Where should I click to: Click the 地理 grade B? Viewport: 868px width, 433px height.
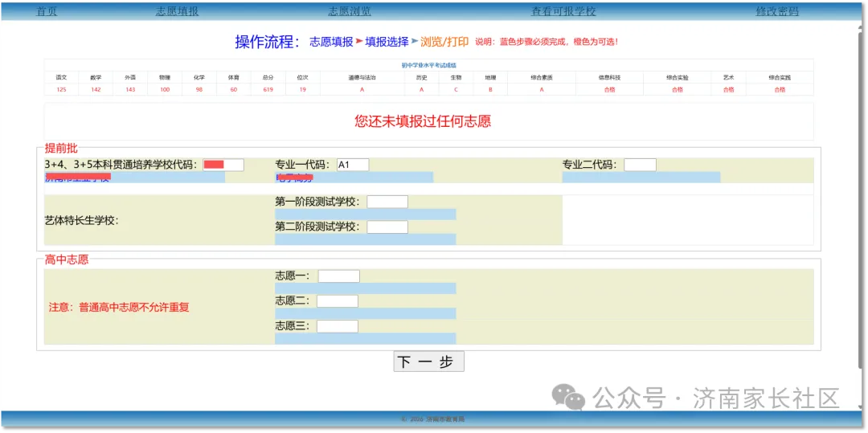[490, 90]
